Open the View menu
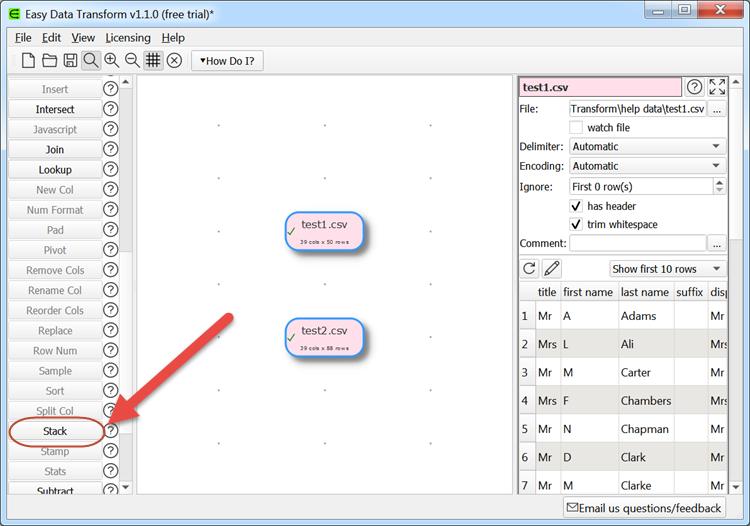750x526 pixels. (83, 38)
